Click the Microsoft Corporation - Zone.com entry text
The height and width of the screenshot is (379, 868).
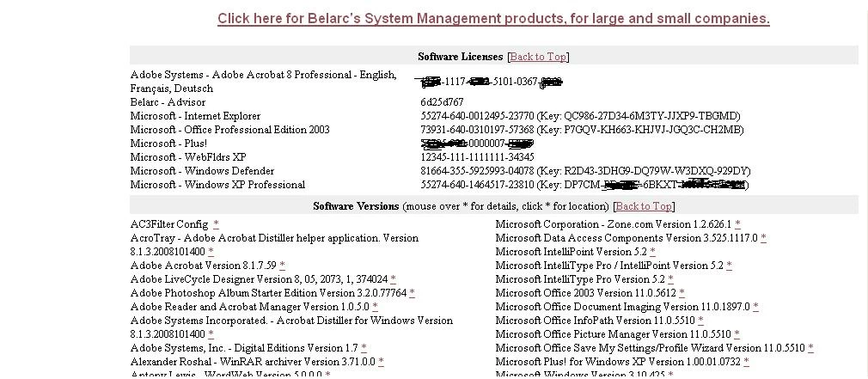(614, 224)
